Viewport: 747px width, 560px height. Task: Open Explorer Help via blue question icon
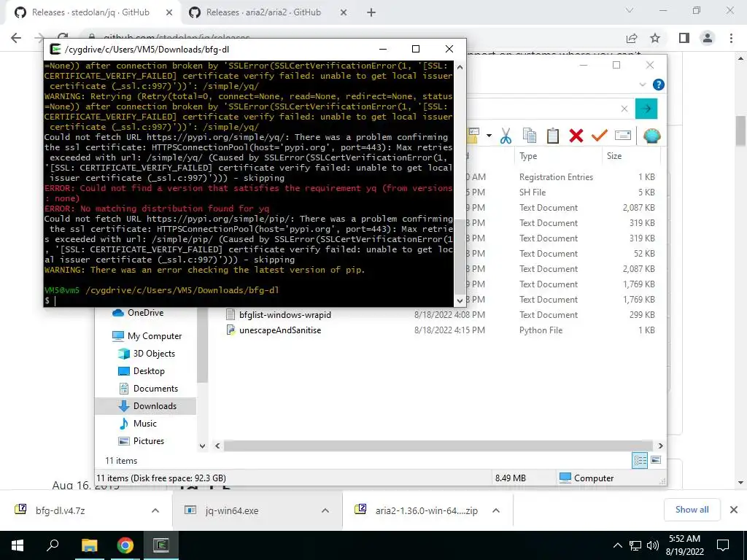point(659,85)
